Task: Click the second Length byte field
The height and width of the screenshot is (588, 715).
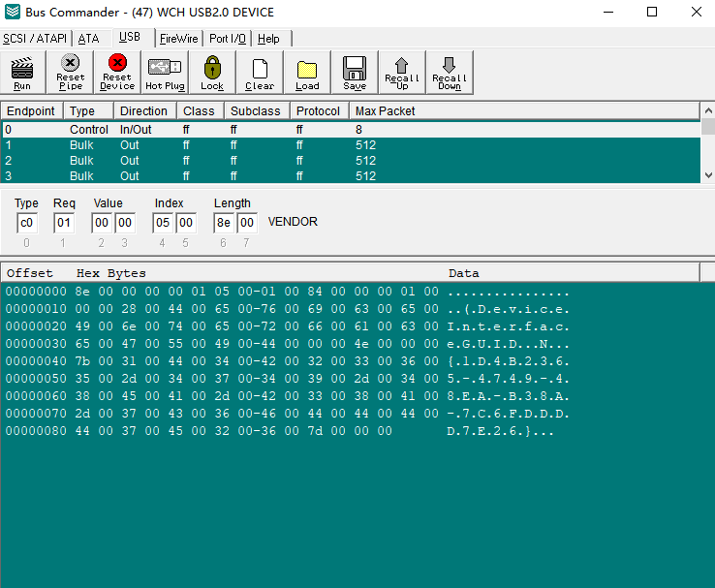Action: tap(247, 223)
